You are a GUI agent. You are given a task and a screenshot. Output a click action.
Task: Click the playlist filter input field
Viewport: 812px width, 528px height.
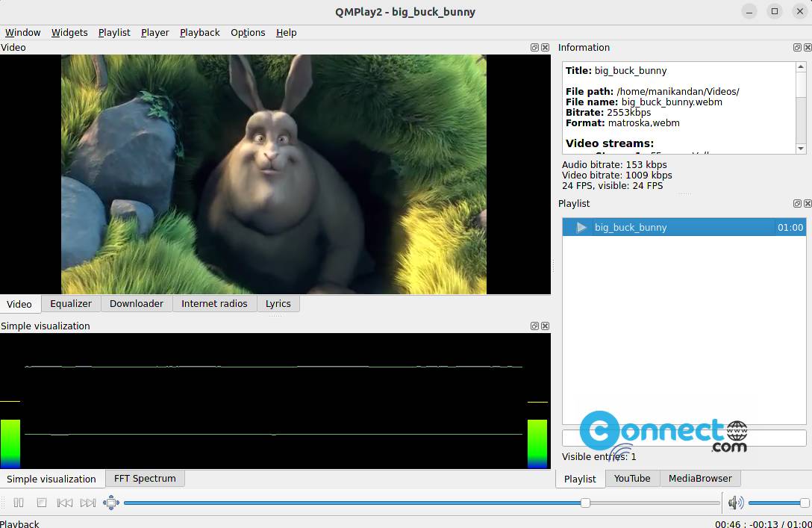point(684,438)
